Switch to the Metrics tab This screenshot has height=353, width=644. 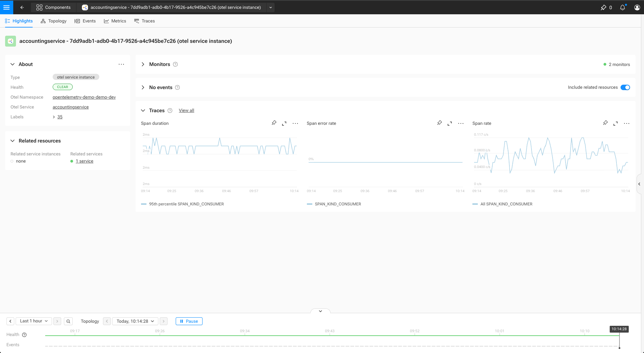click(x=115, y=21)
